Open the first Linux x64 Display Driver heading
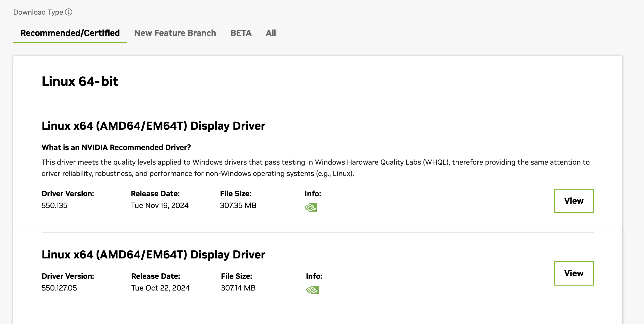Image resolution: width=644 pixels, height=324 pixels. [x=153, y=126]
